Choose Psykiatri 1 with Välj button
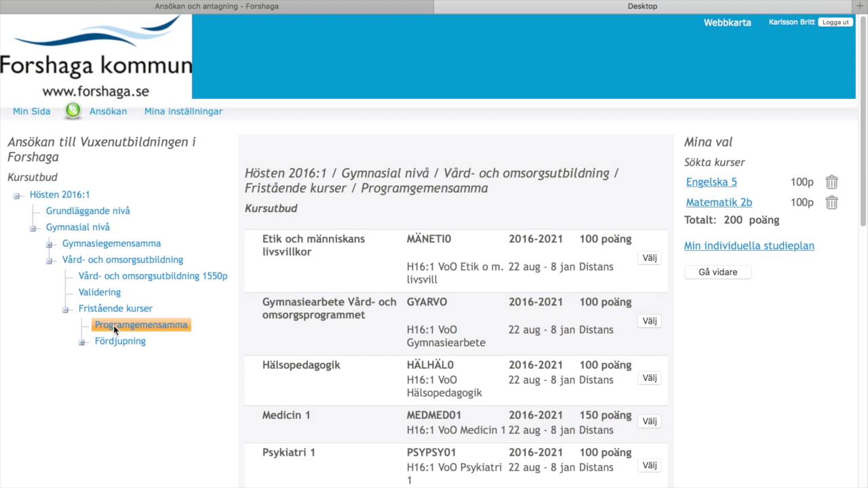868x488 pixels. (650, 465)
